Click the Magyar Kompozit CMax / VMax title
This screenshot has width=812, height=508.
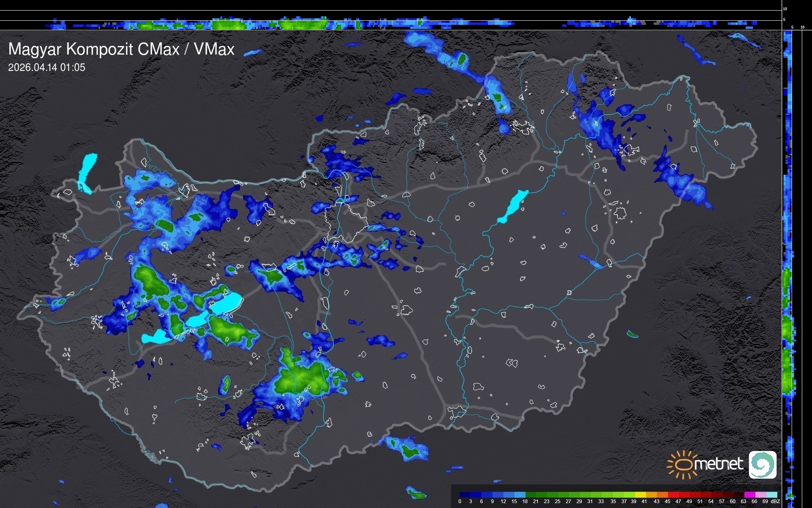click(x=121, y=49)
